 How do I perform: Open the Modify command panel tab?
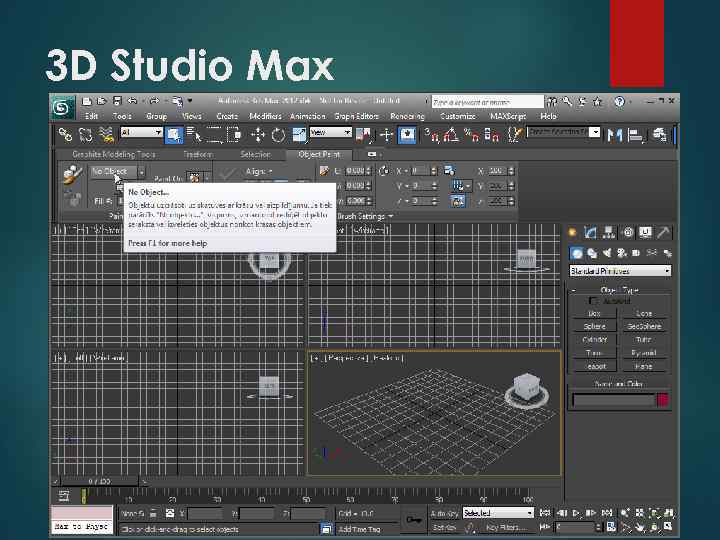pos(590,232)
